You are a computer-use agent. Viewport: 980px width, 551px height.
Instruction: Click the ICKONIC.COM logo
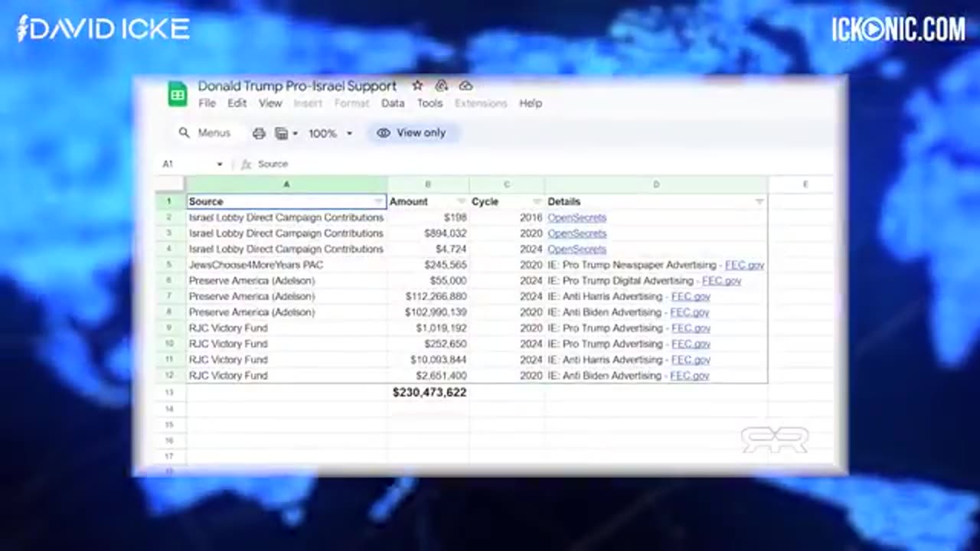(898, 29)
